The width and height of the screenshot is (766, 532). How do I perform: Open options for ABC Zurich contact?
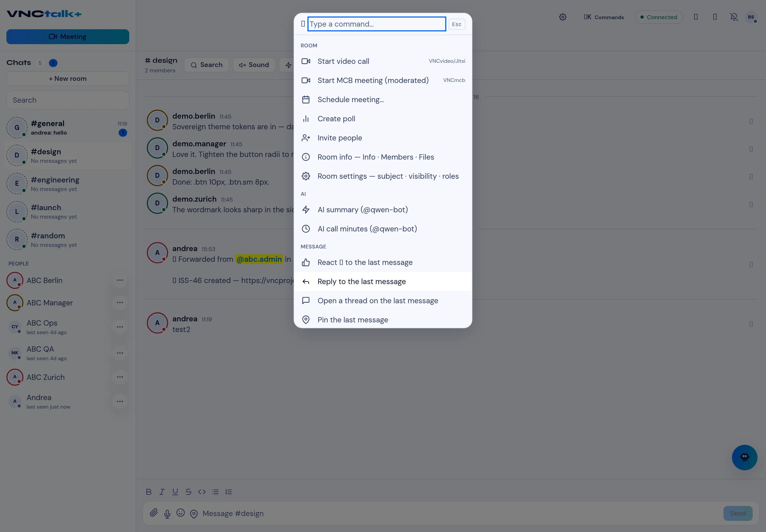tap(120, 377)
